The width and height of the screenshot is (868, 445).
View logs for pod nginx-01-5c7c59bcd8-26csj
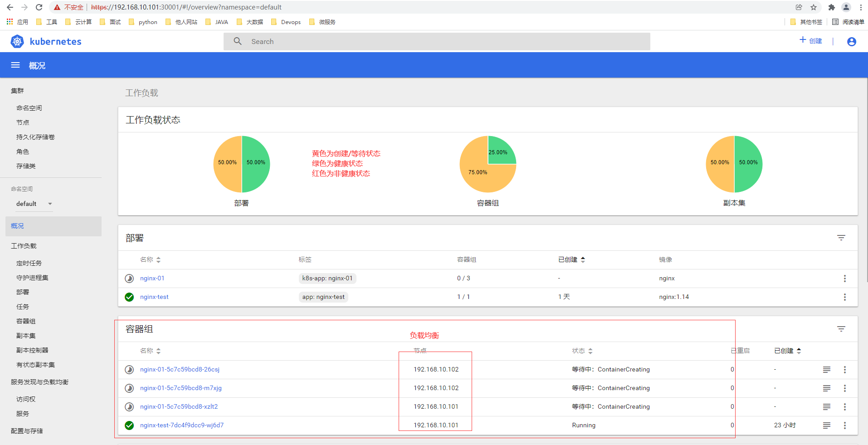827,370
